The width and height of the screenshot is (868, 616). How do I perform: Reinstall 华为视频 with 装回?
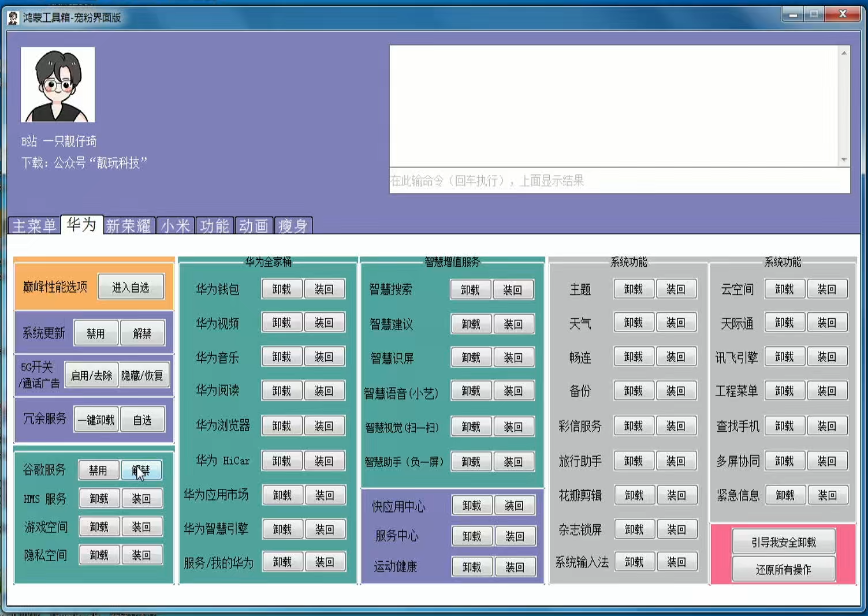pos(324,323)
